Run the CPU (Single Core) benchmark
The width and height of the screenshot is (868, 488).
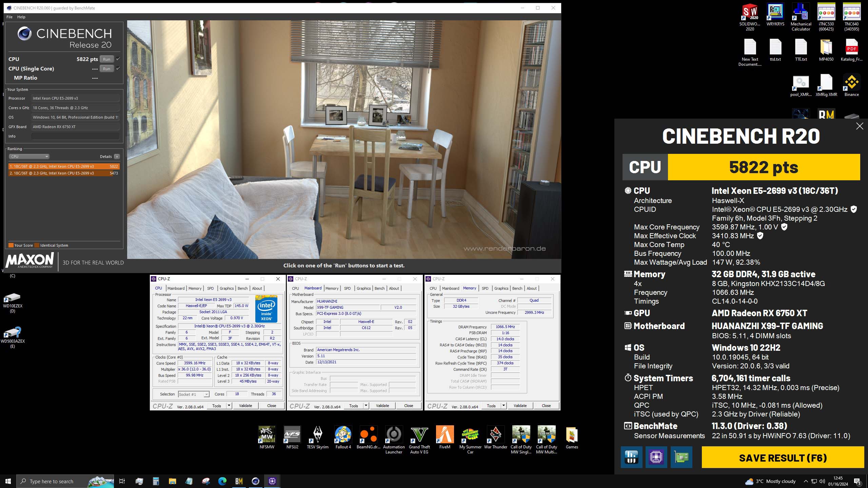point(107,68)
